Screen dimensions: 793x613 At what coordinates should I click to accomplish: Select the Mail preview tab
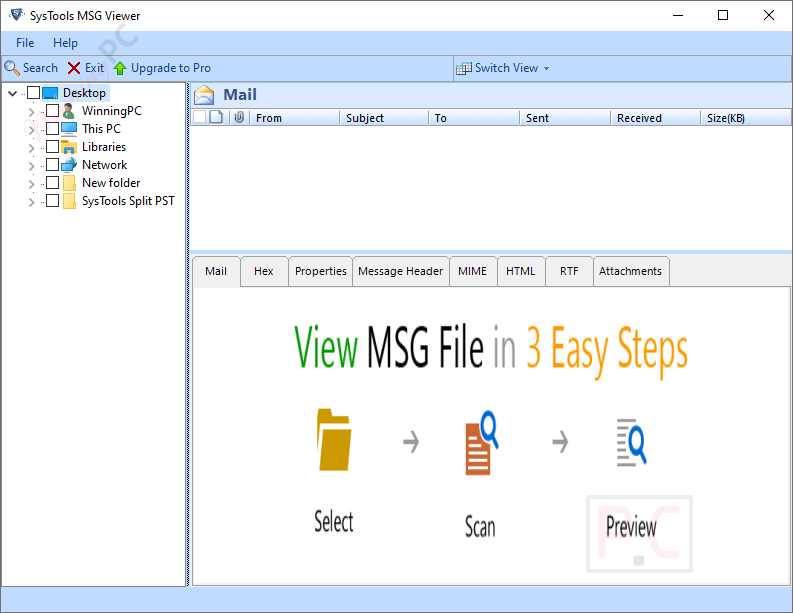pos(216,272)
